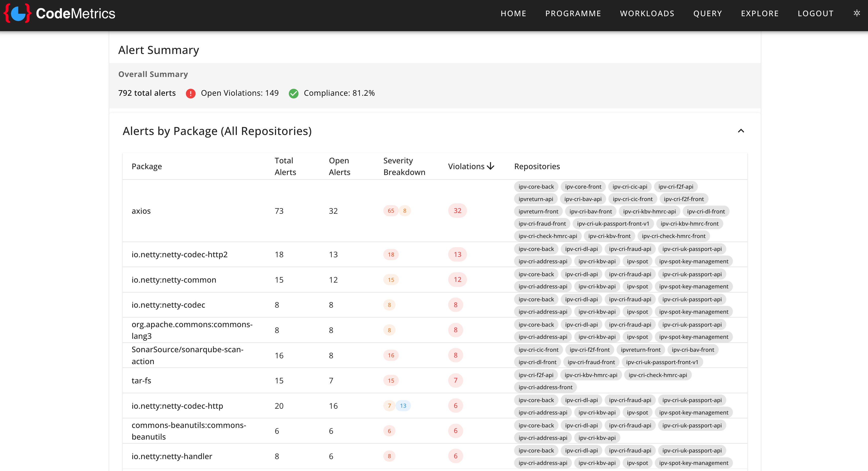The height and width of the screenshot is (471, 868).
Task: Collapse the Alerts by Package section
Action: click(x=741, y=131)
